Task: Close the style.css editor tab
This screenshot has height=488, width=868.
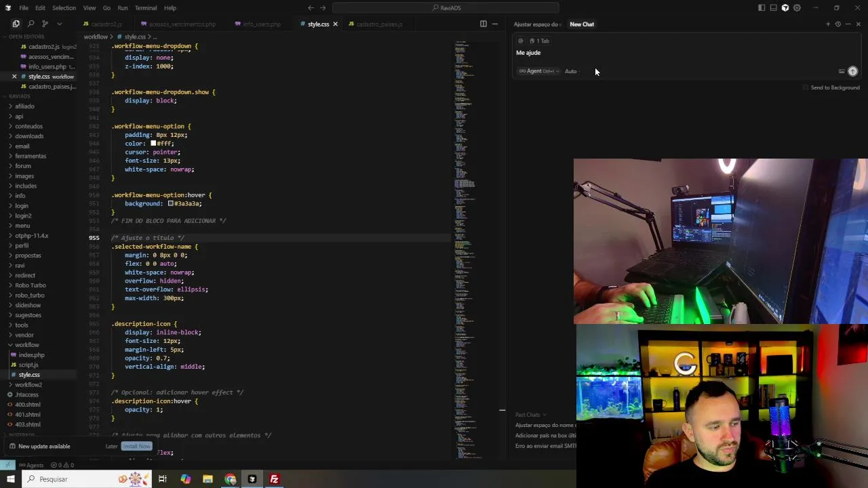Action: [x=335, y=24]
